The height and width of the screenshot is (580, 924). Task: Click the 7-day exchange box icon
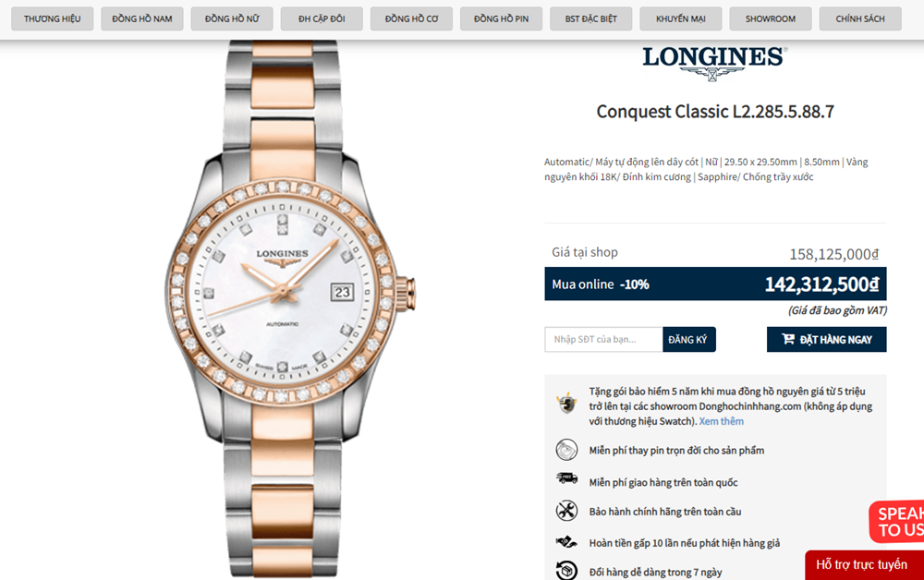pos(566,570)
